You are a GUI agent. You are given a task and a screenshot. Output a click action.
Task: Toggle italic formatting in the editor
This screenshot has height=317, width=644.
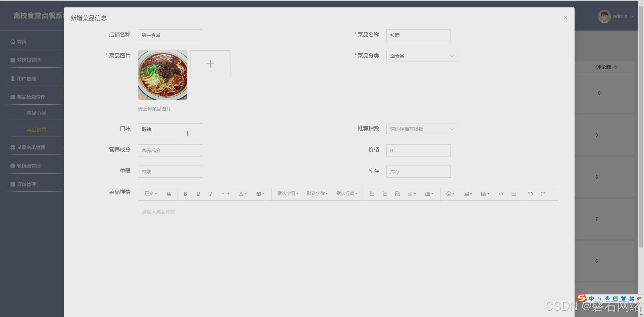tap(211, 194)
